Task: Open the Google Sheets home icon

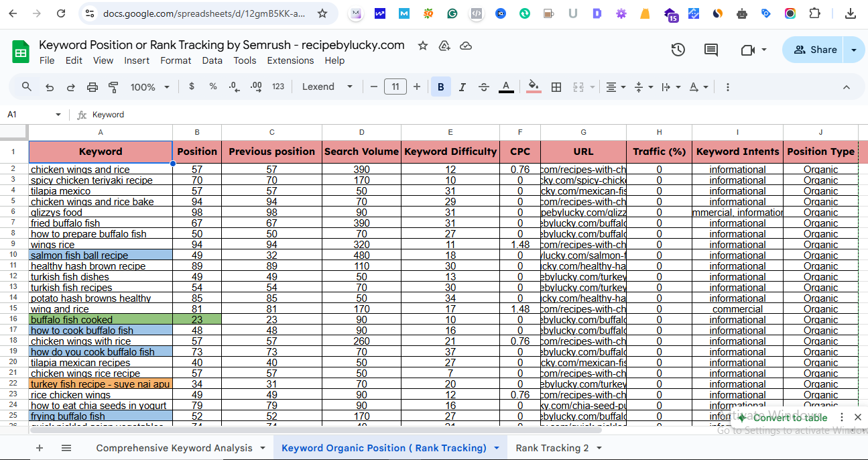Action: point(21,52)
